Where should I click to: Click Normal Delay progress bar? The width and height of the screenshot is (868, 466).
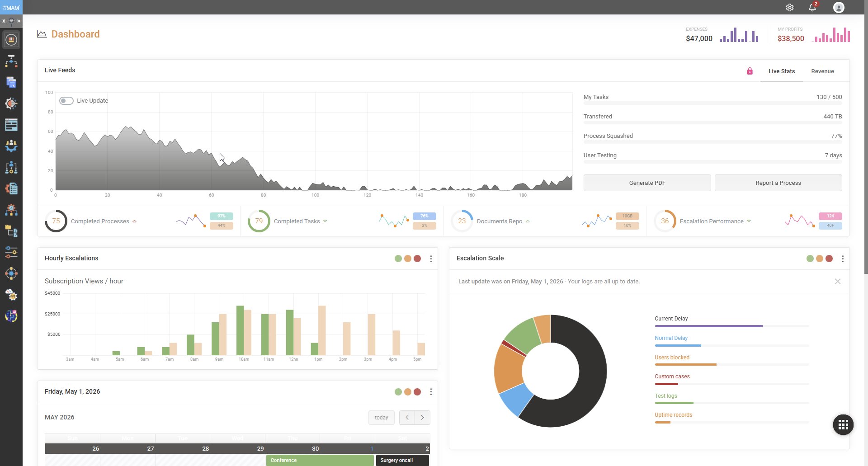(732, 345)
